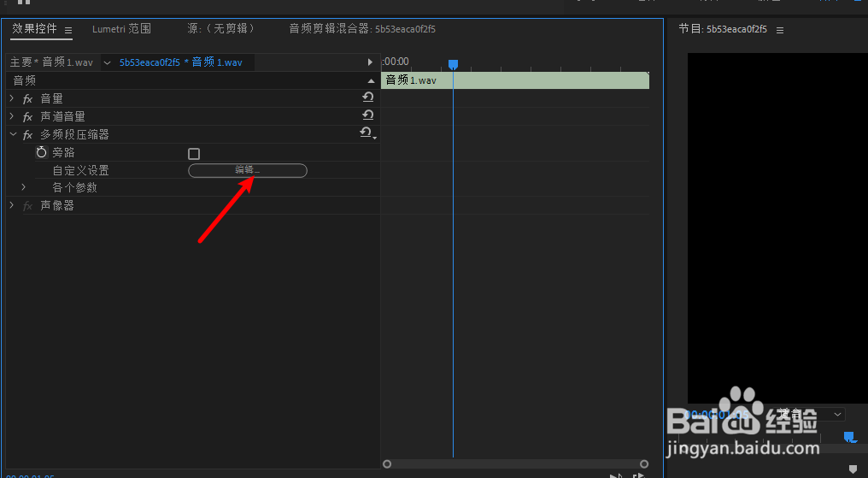868x478 pixels.
Task: Expand the 各个参数 group
Action: click(x=23, y=187)
